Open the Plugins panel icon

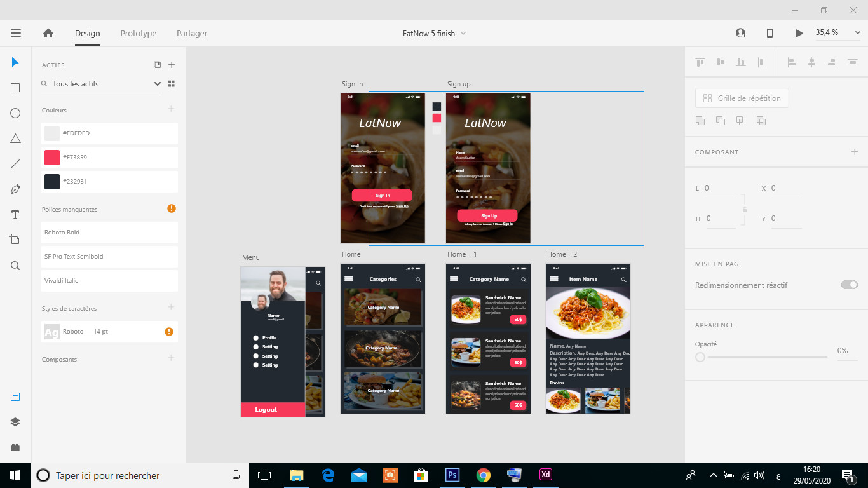pos(15,447)
